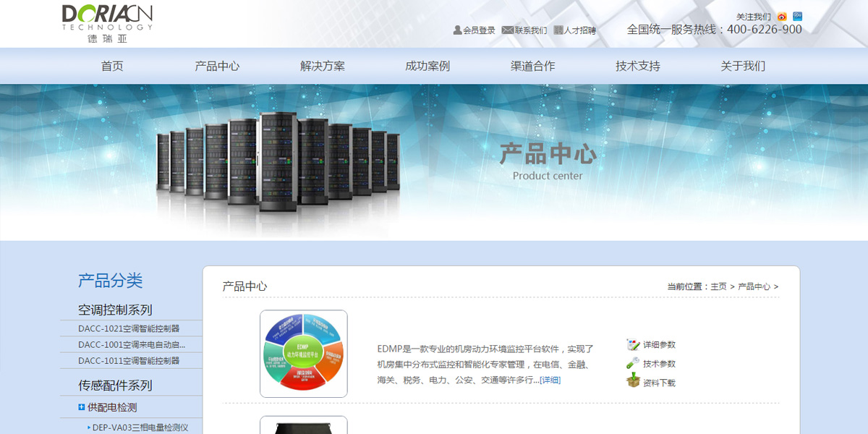Navigate to 技术支持 in the menu

tap(638, 66)
